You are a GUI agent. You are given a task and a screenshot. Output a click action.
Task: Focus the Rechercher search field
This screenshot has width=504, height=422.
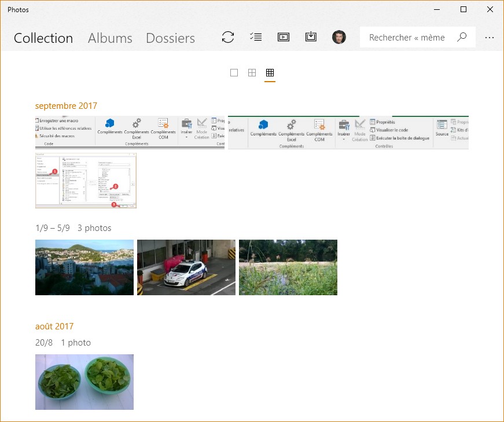[x=407, y=37]
